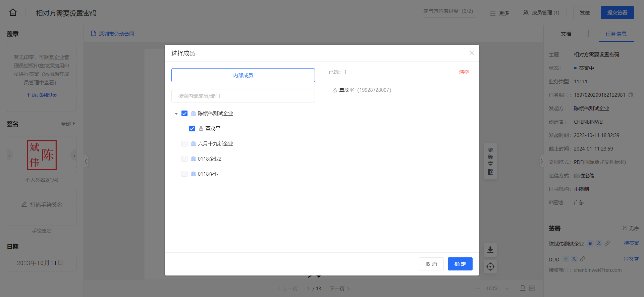Click the zoom out minus icon
Viewport: 644px width, 297px height.
477,289
